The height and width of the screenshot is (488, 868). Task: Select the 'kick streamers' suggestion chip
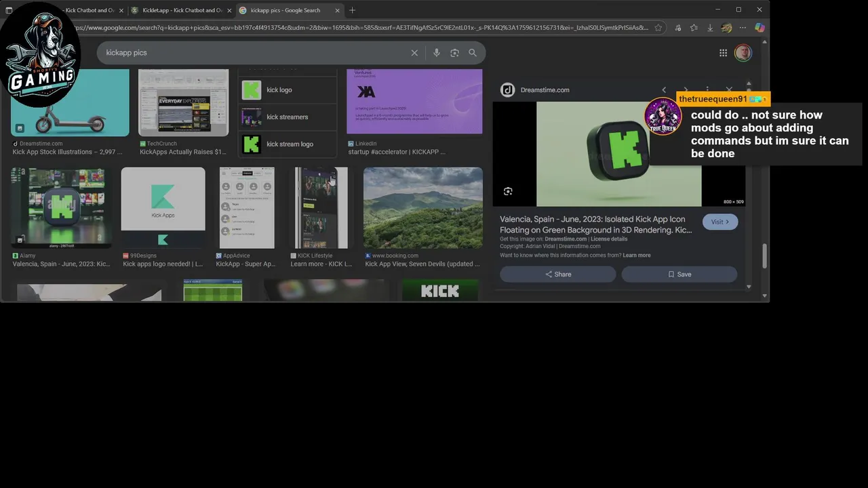click(288, 117)
